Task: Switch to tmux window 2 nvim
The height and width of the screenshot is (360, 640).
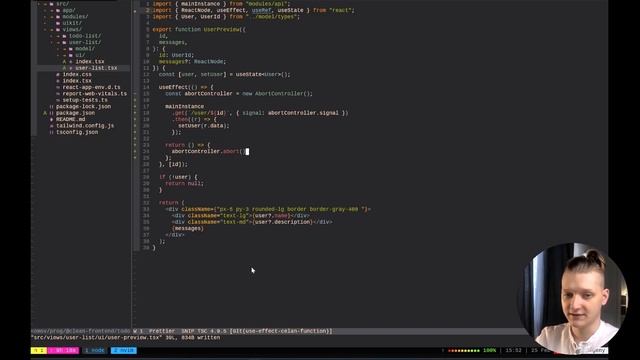Action: pyautogui.click(x=124, y=350)
